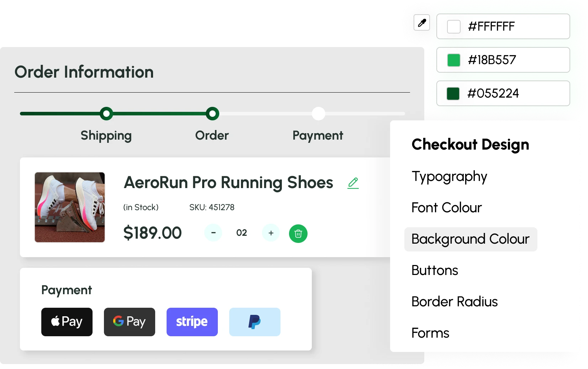Open the Forms design option
Viewport: 588px width, 369px height.
pyautogui.click(x=430, y=333)
